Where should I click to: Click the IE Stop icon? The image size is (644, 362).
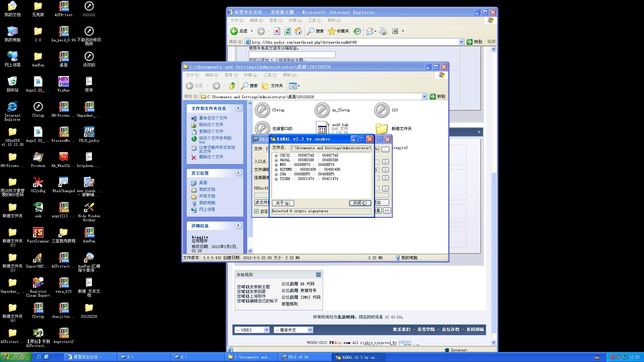pyautogui.click(x=277, y=31)
